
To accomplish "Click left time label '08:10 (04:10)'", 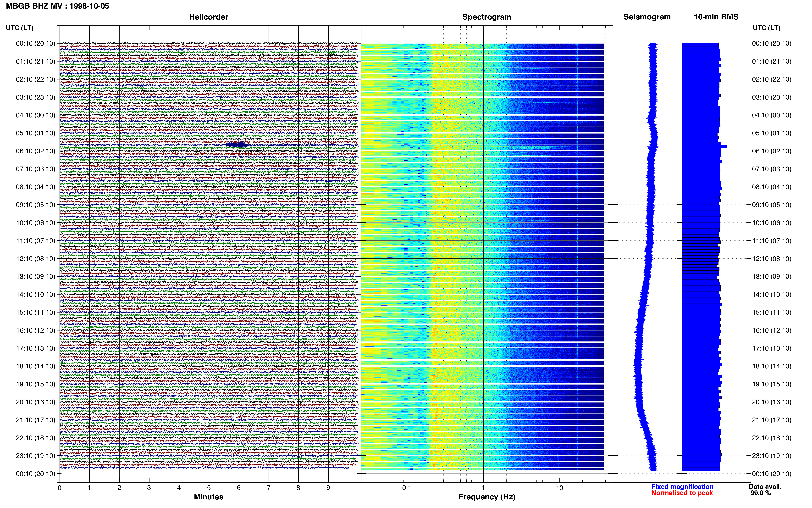I will click(x=35, y=187).
